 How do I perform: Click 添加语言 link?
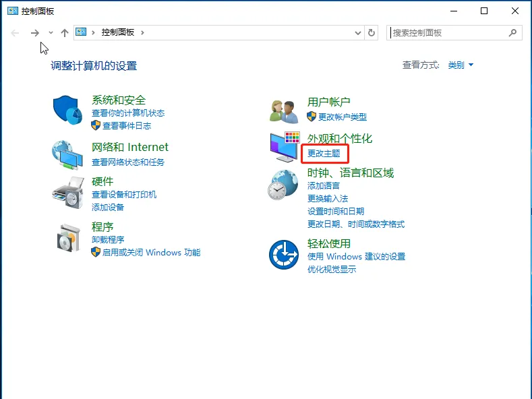pyautogui.click(x=324, y=186)
